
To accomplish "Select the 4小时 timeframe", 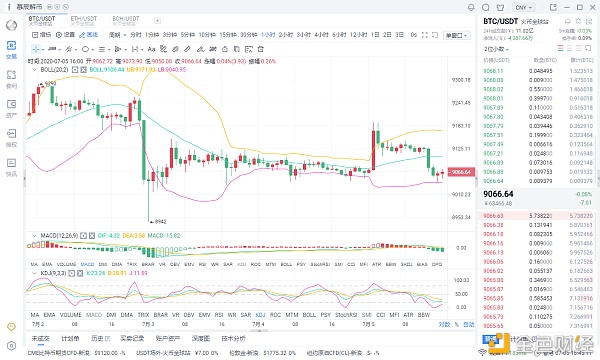I will coord(321,35).
